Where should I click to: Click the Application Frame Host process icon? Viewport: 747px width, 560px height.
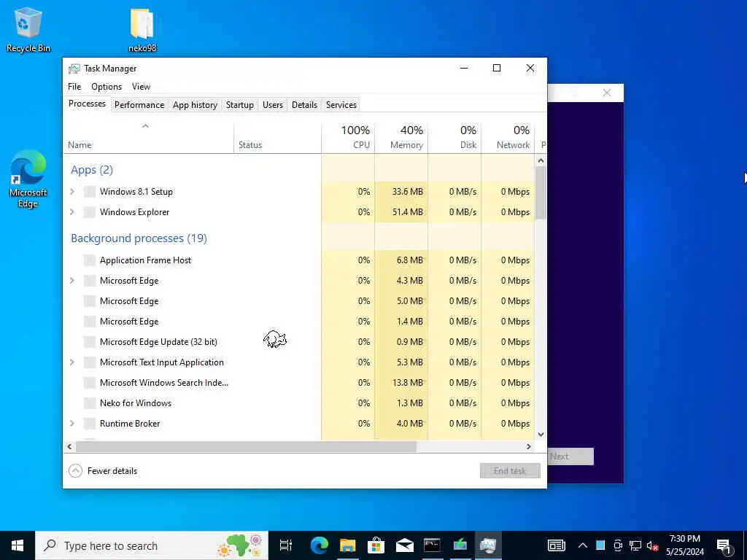click(90, 260)
